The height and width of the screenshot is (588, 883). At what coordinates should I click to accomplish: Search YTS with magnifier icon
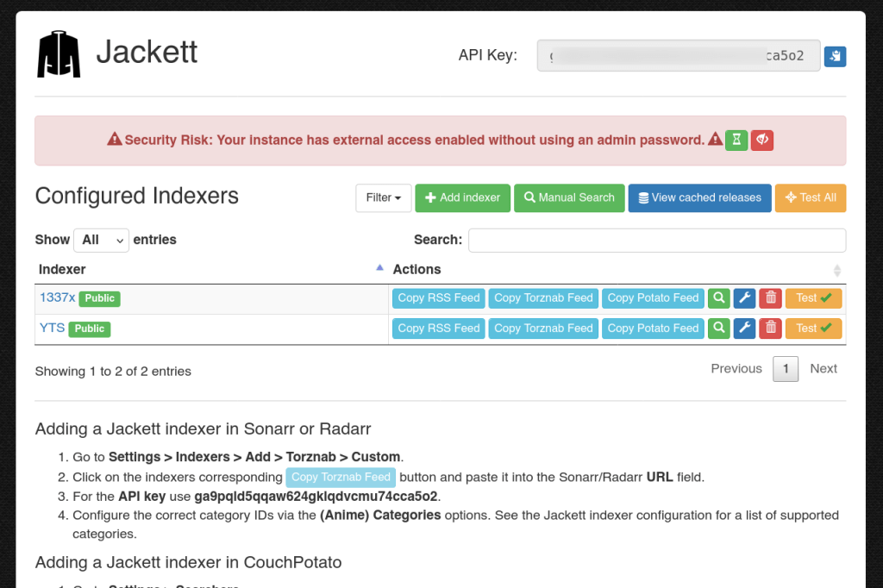[718, 328]
